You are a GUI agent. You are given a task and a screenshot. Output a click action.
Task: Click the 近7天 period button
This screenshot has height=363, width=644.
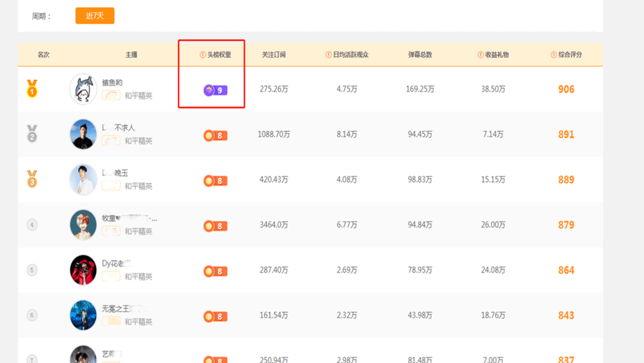(95, 15)
